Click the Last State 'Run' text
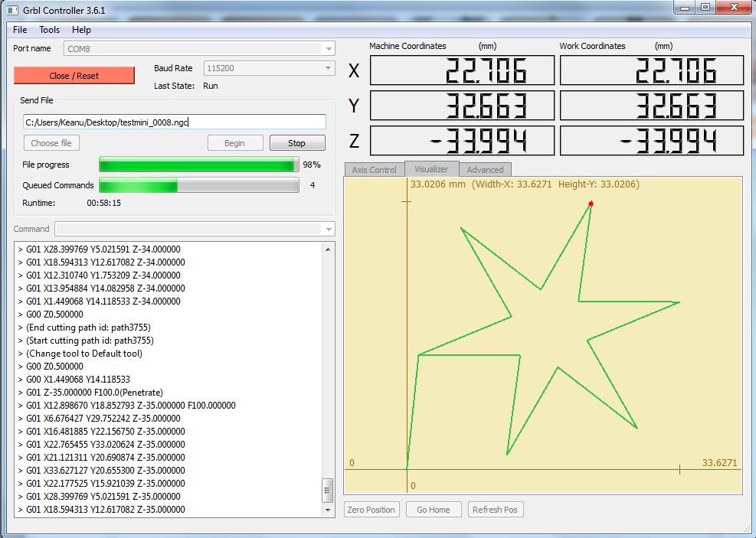756x538 pixels. click(211, 86)
